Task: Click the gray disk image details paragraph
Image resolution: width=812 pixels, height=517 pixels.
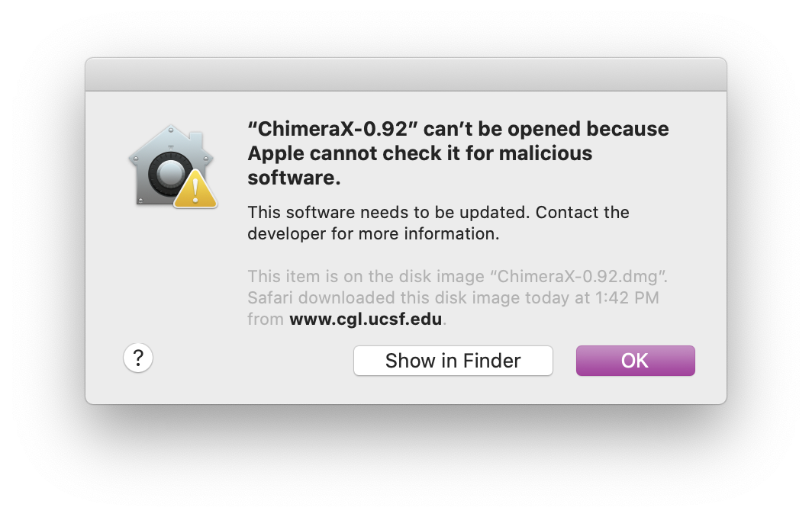Action: [456, 297]
